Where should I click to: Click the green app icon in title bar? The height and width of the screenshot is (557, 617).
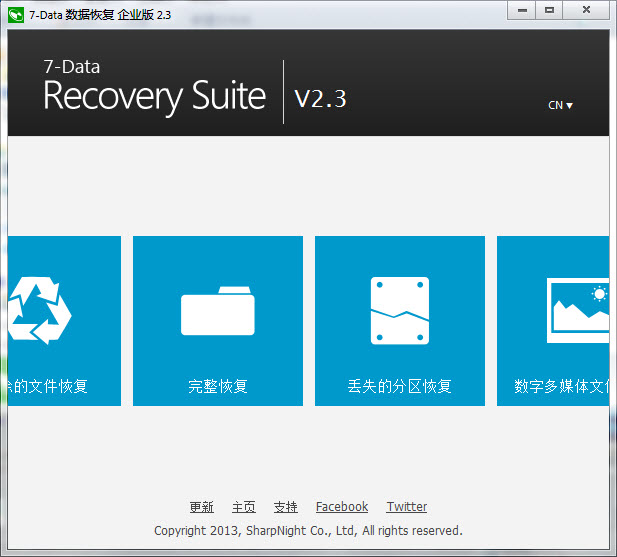coord(16,14)
